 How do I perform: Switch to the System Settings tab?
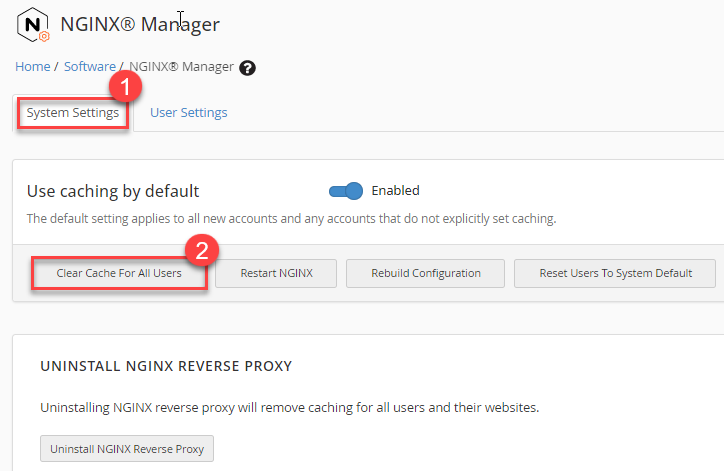tap(73, 113)
